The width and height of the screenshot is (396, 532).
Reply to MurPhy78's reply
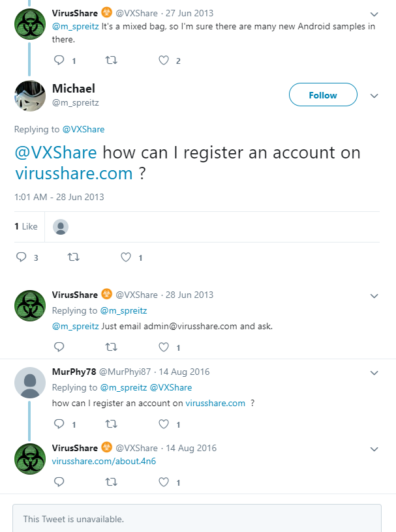click(x=59, y=424)
